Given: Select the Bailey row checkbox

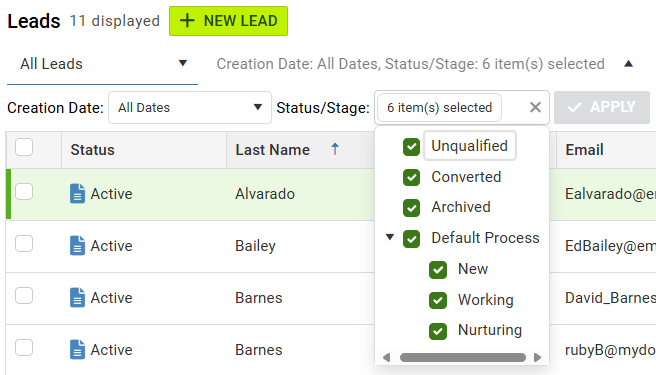Looking at the screenshot, I should click(x=24, y=244).
